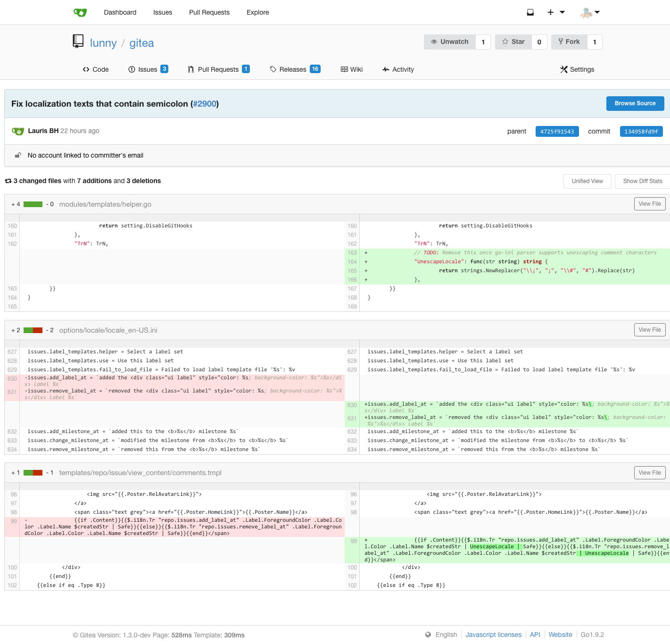Expand Show Diff Stats
The width and height of the screenshot is (670, 644).
[x=642, y=181]
